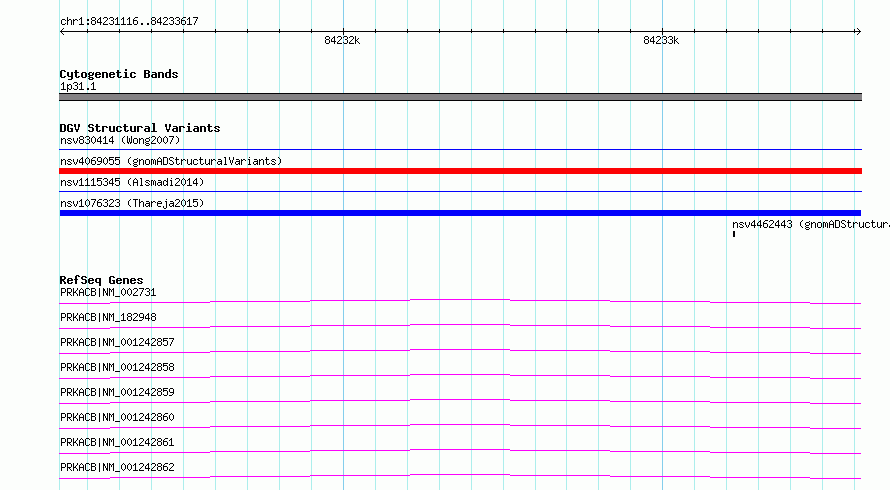This screenshot has width=890, height=490.
Task: Click the 84233k ruler tick label
Action: click(x=661, y=40)
